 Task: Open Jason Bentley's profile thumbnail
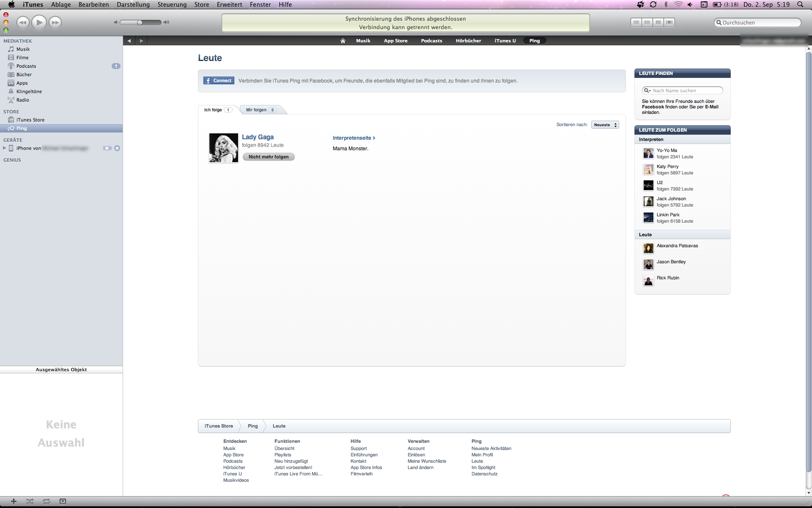(x=648, y=265)
